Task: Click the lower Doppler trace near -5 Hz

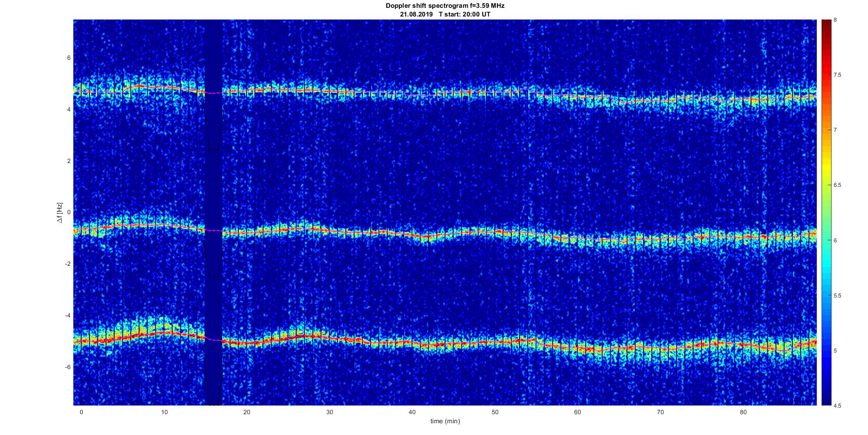Action: pos(445,343)
